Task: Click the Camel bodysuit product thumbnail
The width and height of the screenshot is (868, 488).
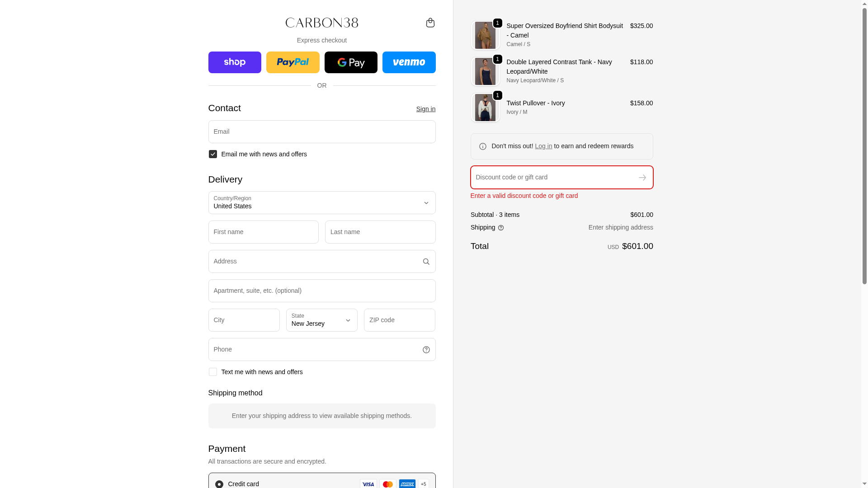Action: 485,35
